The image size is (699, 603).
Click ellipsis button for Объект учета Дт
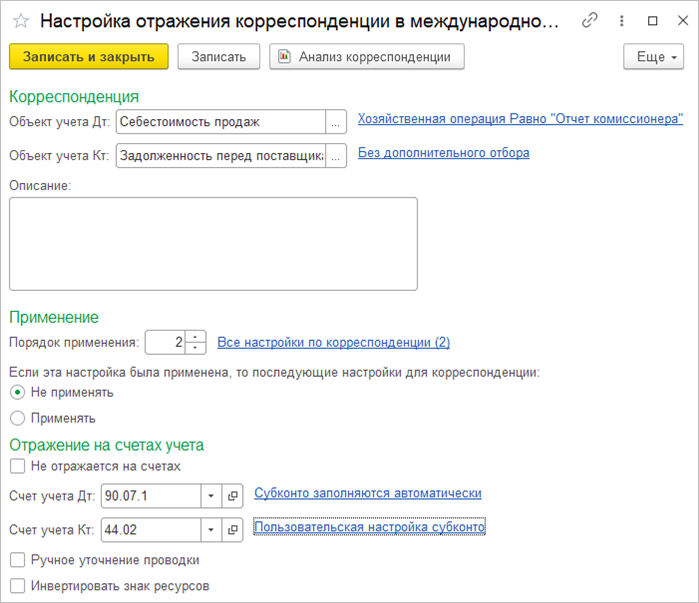[336, 122]
